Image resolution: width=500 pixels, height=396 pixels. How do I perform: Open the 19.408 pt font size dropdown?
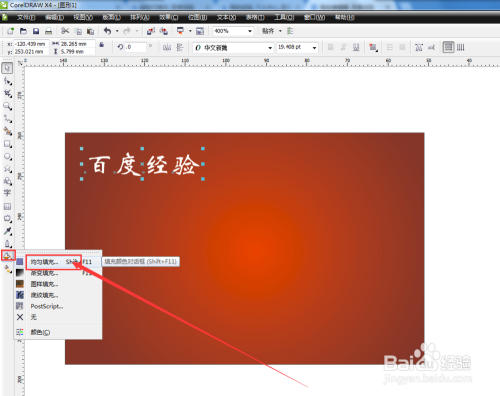pyautogui.click(x=314, y=48)
